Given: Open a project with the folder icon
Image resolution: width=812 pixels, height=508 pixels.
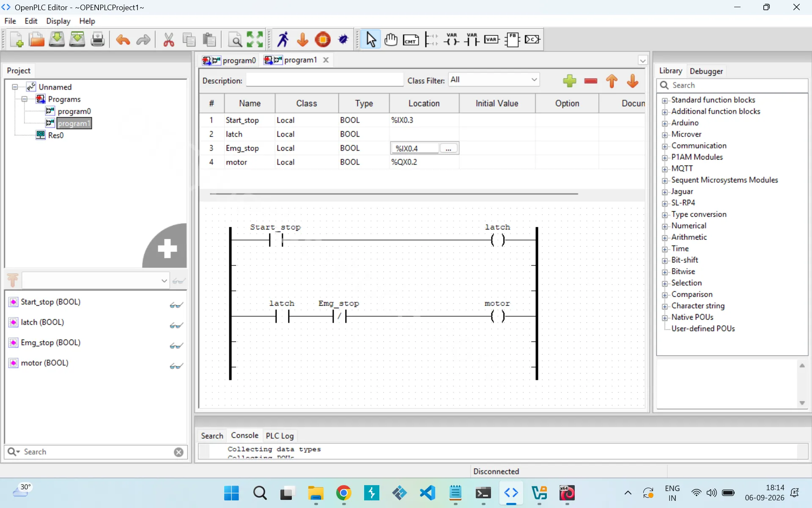Looking at the screenshot, I should tap(37, 40).
